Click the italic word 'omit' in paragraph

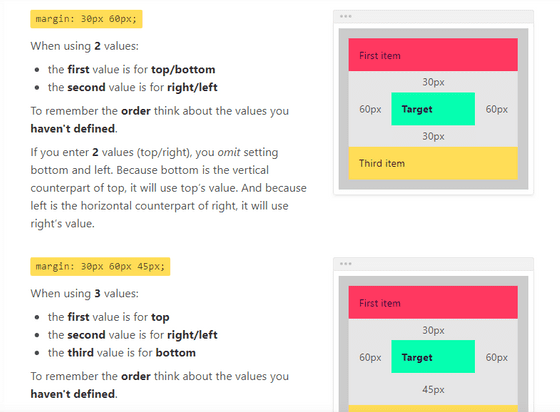coord(229,152)
